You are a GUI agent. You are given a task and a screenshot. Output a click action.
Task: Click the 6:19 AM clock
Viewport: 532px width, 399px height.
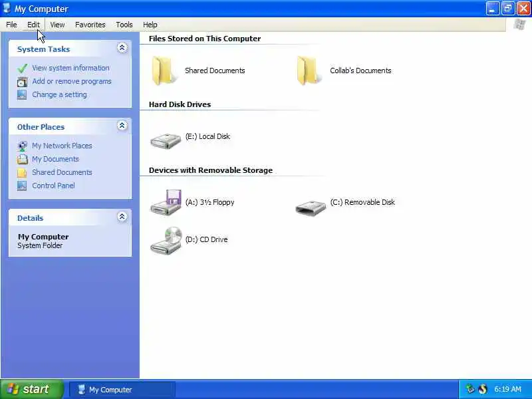click(507, 389)
